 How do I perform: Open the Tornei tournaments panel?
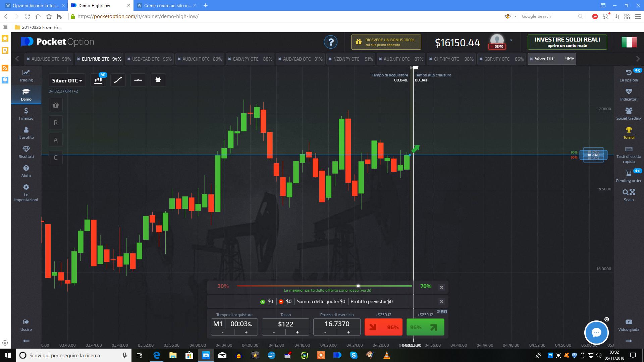[629, 133]
